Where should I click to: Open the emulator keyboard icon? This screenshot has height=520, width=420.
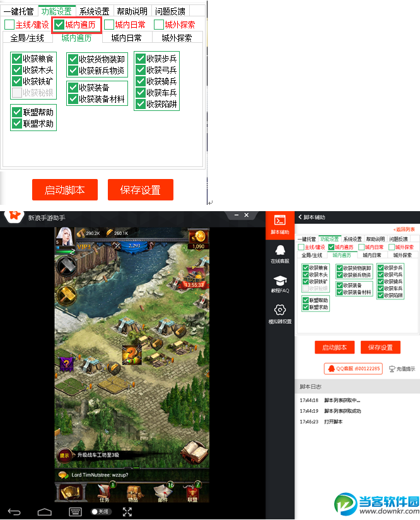pos(75,512)
